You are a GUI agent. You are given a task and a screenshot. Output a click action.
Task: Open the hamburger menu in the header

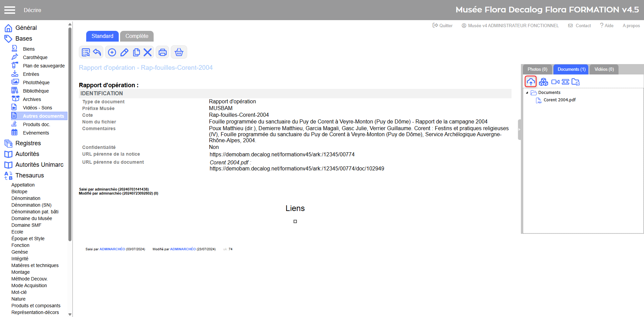tap(10, 10)
